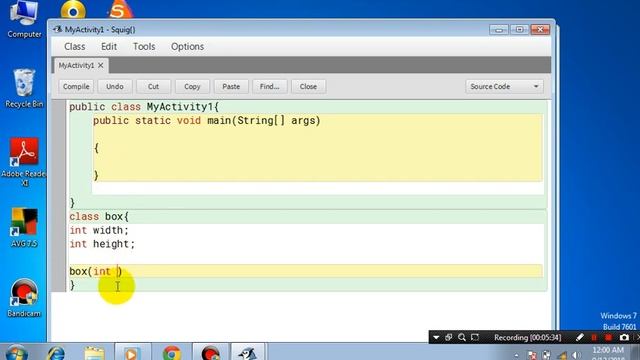Click the Close toolbar button
The width and height of the screenshot is (640, 360).
click(x=308, y=87)
